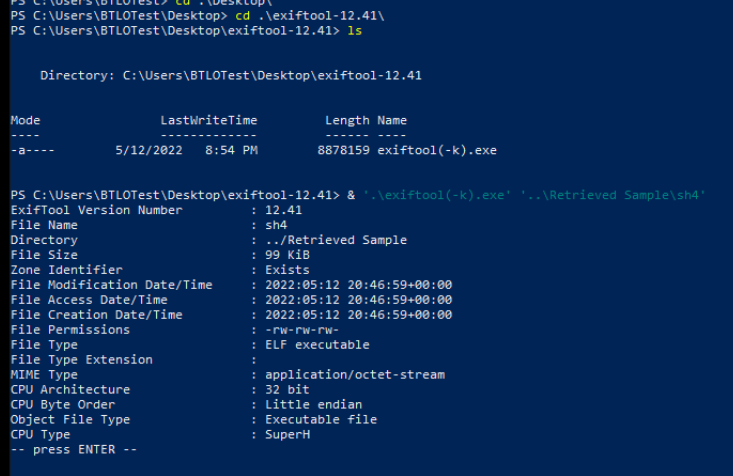Click the 'LastWriteTime' column header
The height and width of the screenshot is (476, 733).
tap(209, 120)
